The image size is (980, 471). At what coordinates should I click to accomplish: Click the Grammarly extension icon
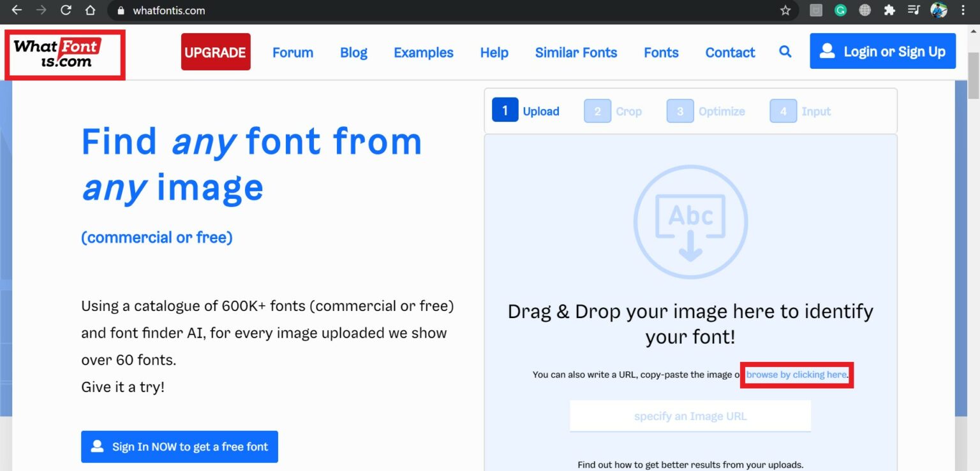click(840, 10)
